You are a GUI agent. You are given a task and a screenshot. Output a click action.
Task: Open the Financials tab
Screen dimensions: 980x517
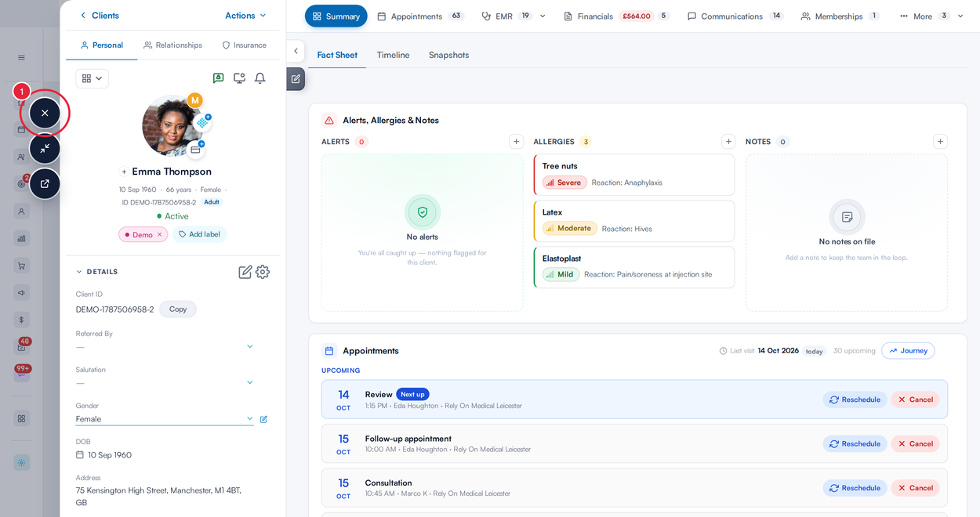(616, 16)
